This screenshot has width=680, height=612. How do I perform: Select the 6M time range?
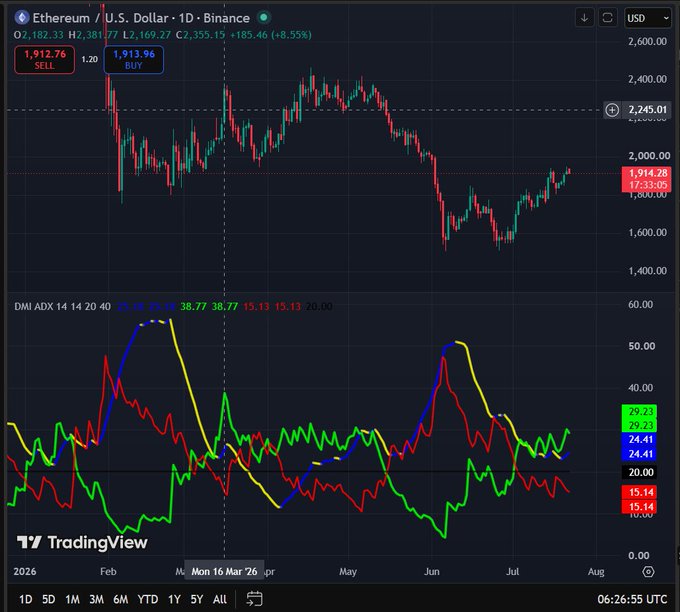[x=121, y=599]
